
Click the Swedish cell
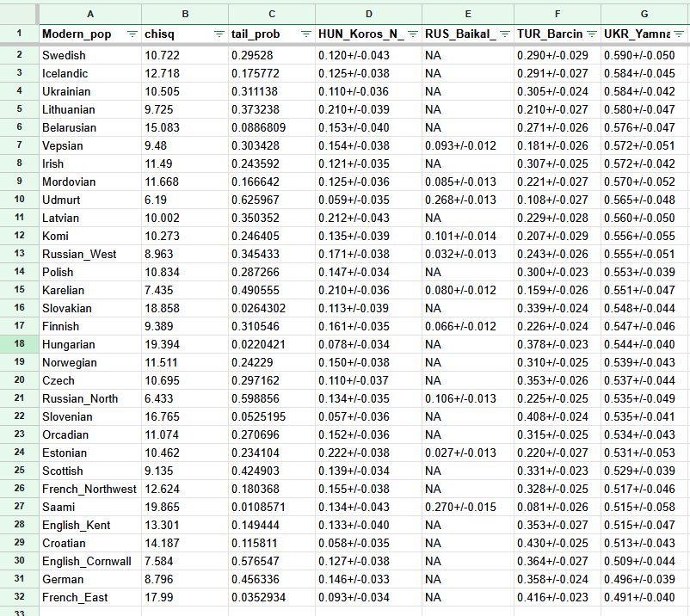pyautogui.click(x=90, y=55)
